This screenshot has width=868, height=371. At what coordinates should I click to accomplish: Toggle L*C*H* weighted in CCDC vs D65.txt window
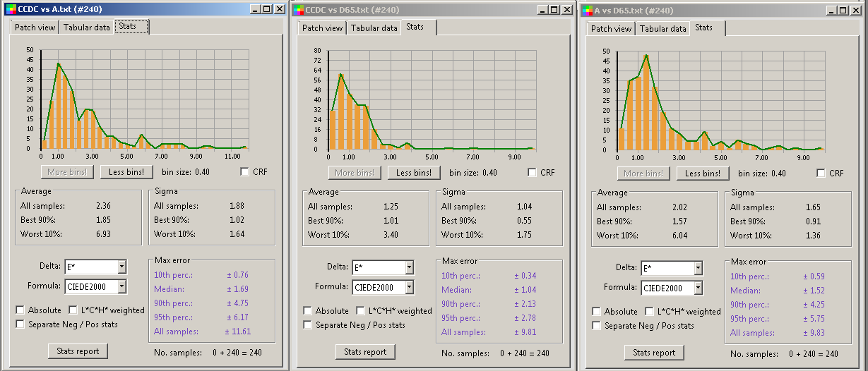point(362,310)
